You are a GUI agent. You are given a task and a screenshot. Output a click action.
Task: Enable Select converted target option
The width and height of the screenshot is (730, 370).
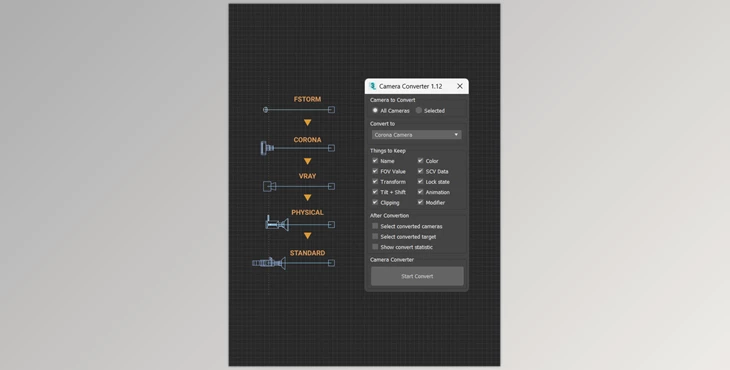(375, 236)
